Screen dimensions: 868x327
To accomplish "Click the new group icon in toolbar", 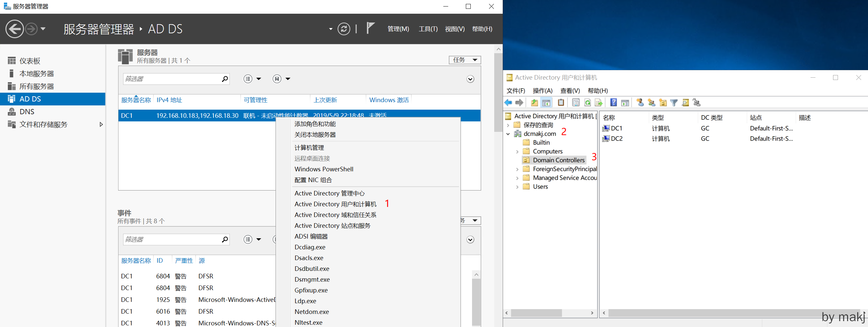I will click(651, 103).
